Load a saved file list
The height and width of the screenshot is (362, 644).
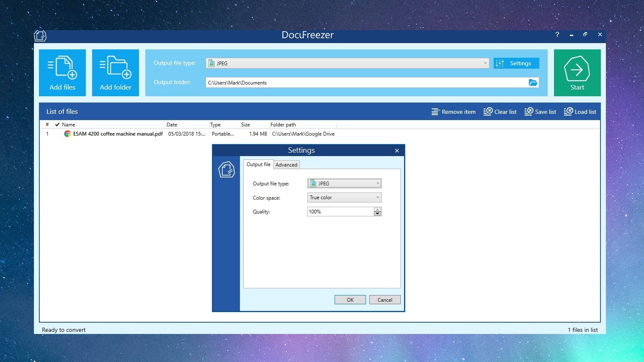tap(580, 112)
